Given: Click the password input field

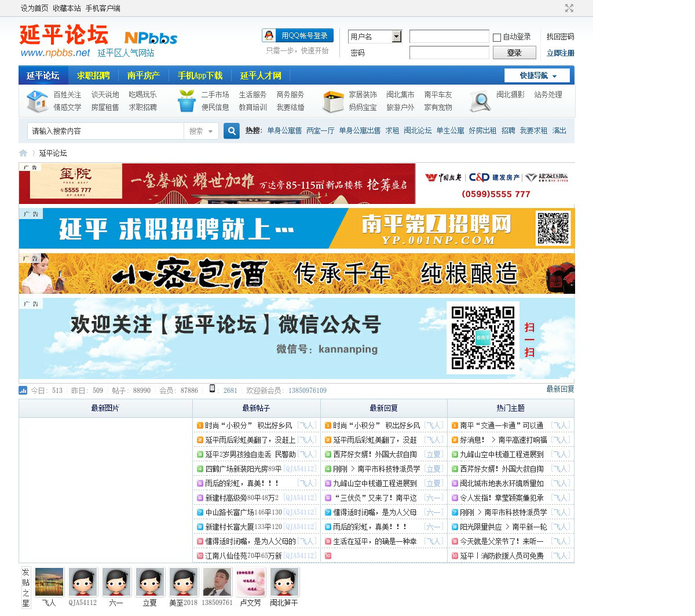Looking at the screenshot, I should click(x=449, y=53).
